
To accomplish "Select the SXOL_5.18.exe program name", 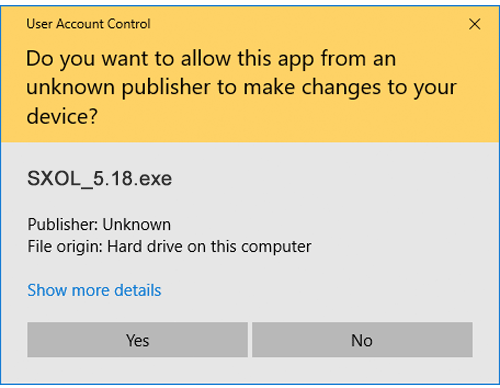I will coord(100,178).
